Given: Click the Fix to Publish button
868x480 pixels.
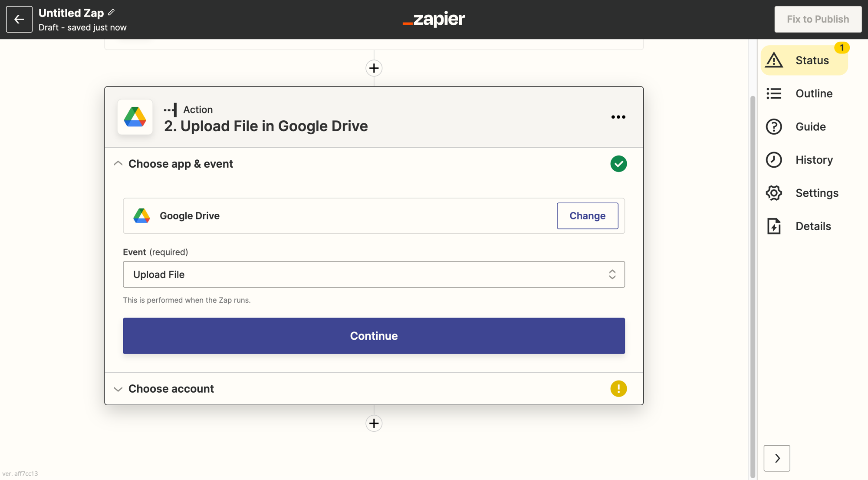Looking at the screenshot, I should [x=818, y=19].
